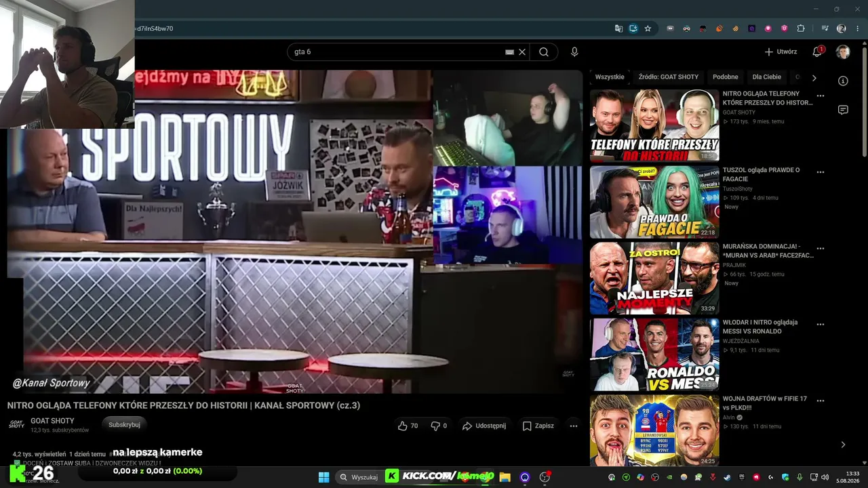This screenshot has width=868, height=488.
Task: Click the Udostępnij share button
Action: [484, 426]
